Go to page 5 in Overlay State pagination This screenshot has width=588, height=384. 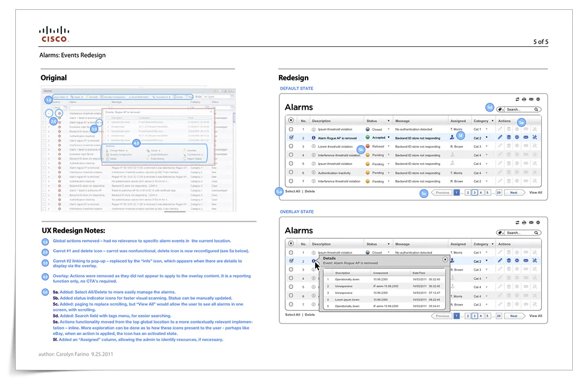click(x=487, y=316)
